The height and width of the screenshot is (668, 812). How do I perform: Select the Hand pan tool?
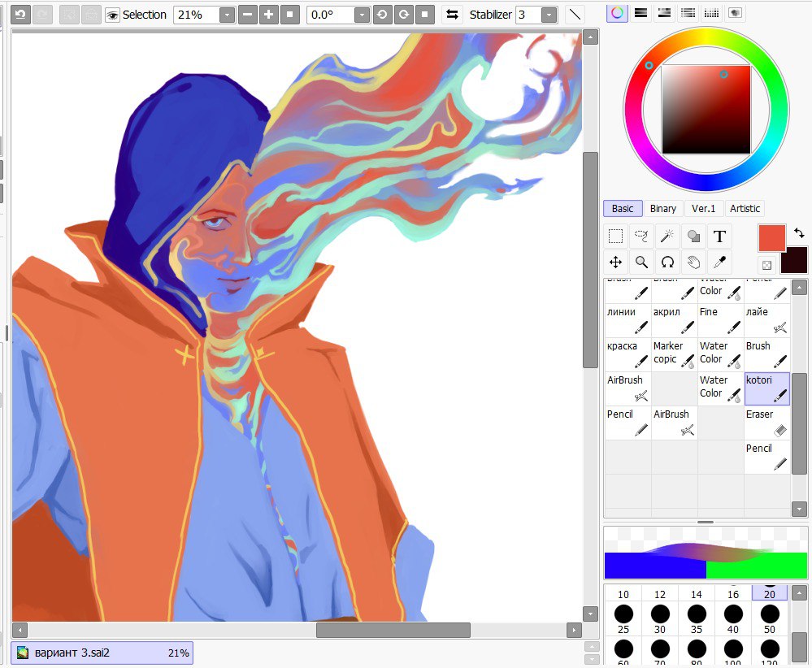693,262
